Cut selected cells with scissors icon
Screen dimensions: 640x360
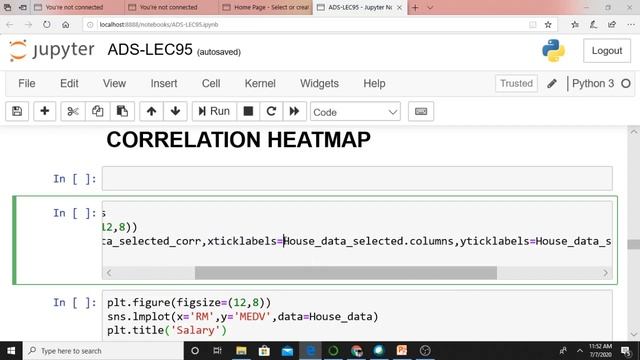click(x=73, y=111)
